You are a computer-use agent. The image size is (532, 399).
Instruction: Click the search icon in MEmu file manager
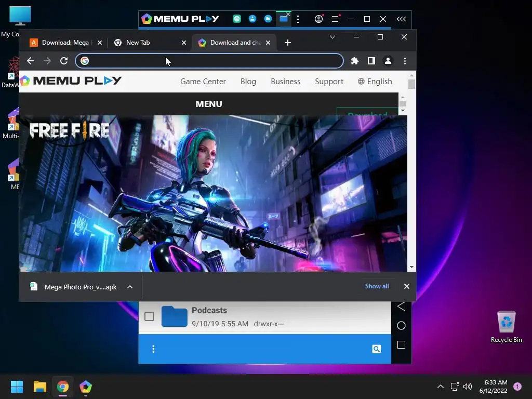click(376, 349)
